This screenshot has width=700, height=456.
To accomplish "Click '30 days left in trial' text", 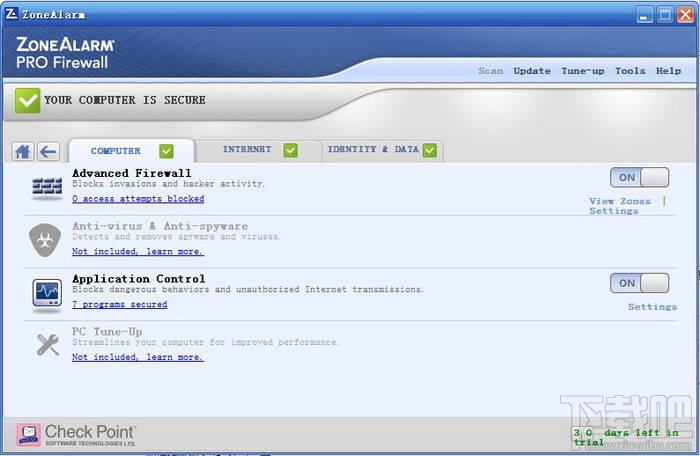I will tap(626, 437).
